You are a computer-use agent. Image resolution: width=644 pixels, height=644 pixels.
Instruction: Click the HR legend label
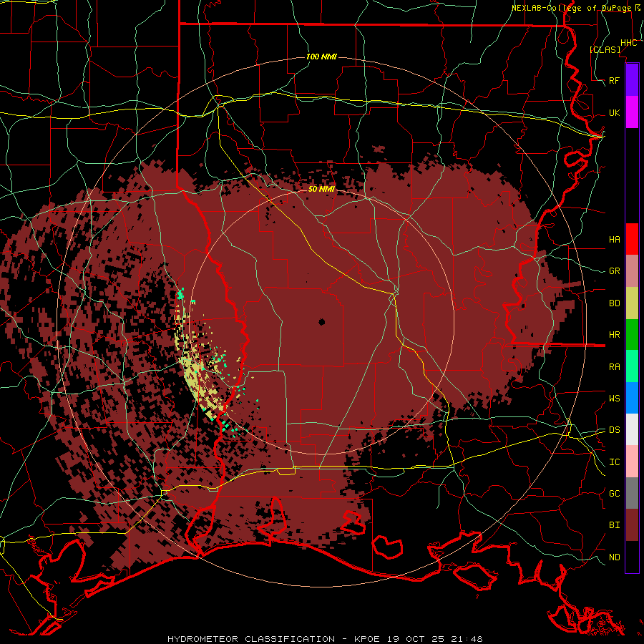point(614,334)
